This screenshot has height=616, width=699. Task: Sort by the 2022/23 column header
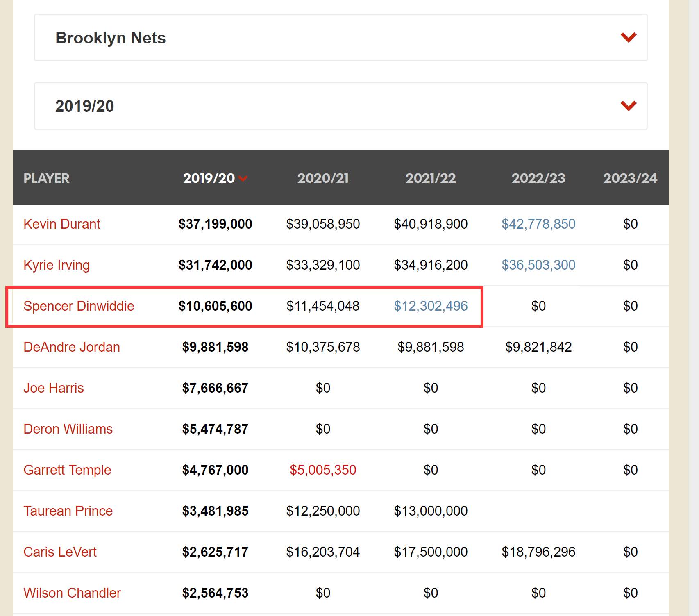click(x=538, y=178)
